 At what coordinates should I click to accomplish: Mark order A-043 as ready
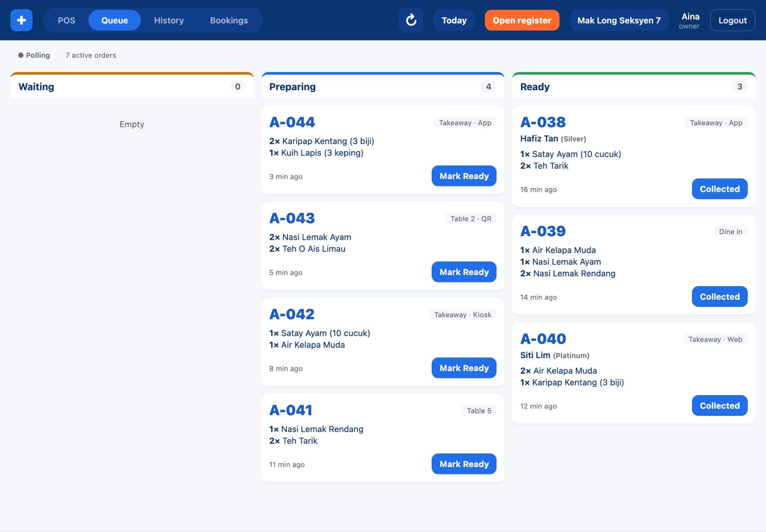(464, 272)
